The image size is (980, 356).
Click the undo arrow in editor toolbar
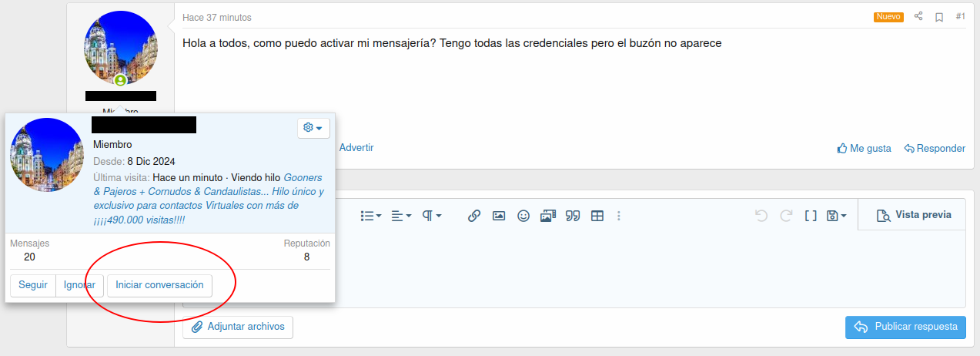[761, 217]
